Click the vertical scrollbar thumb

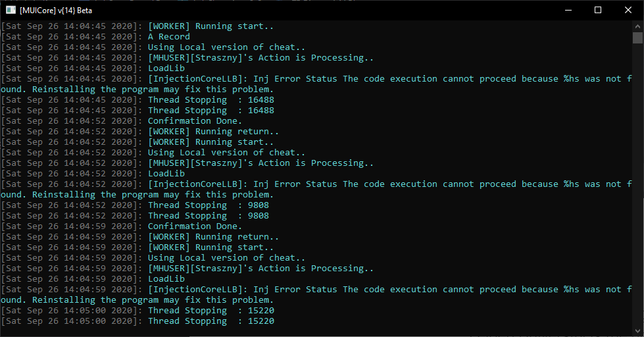pyautogui.click(x=638, y=38)
